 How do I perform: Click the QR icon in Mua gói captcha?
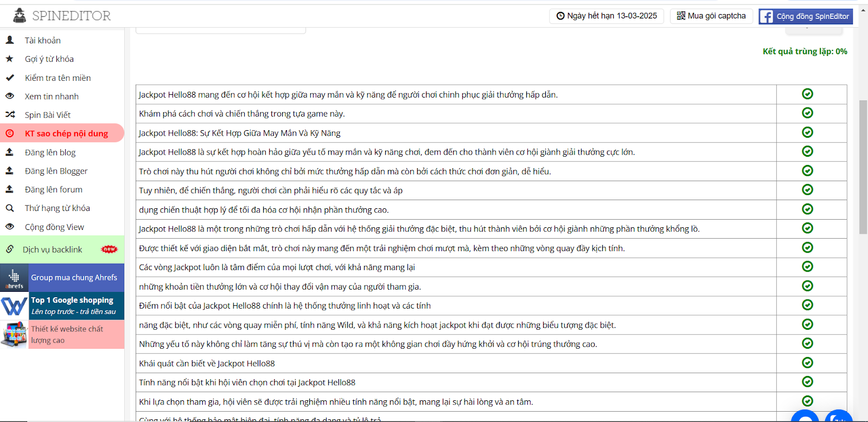pos(681,16)
